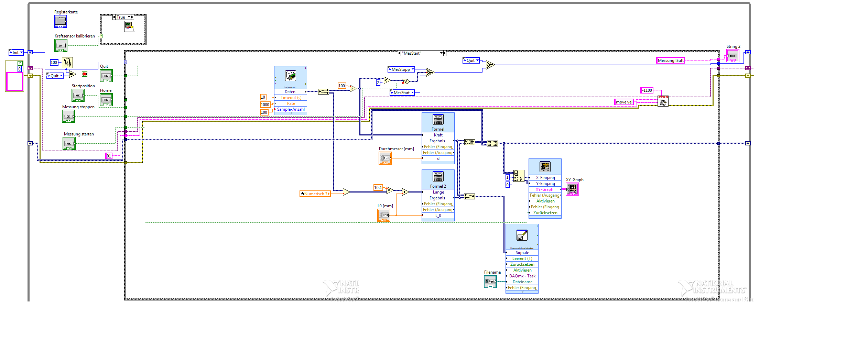868x352 pixels.
Task: Select merge signals node below Formel 2 Ergebnis
Action: [x=469, y=196]
